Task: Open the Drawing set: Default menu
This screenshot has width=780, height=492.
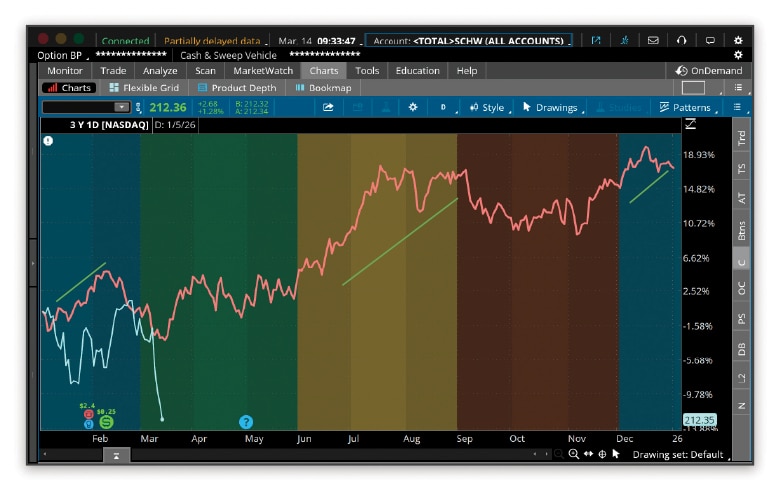Action: pyautogui.click(x=679, y=454)
